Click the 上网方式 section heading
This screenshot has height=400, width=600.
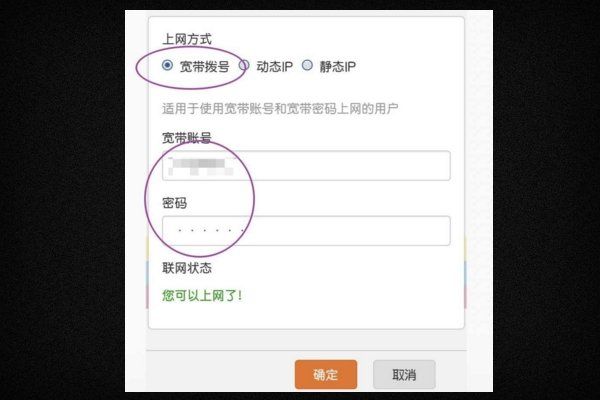(187, 39)
